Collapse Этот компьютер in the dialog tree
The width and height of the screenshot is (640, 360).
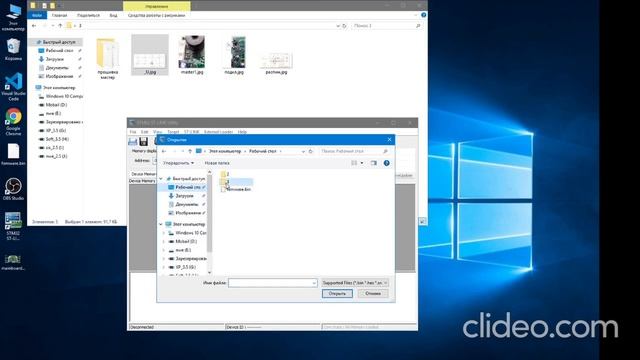pos(161,224)
